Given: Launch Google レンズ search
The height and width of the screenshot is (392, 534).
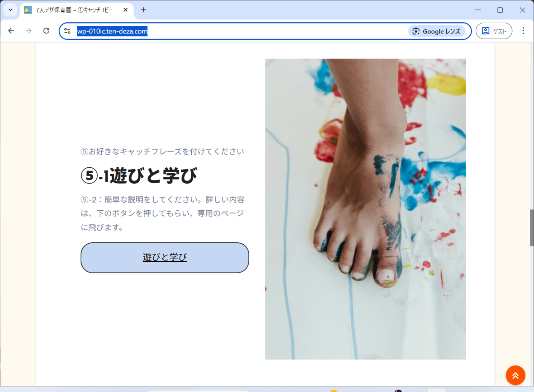Looking at the screenshot, I should coord(437,31).
